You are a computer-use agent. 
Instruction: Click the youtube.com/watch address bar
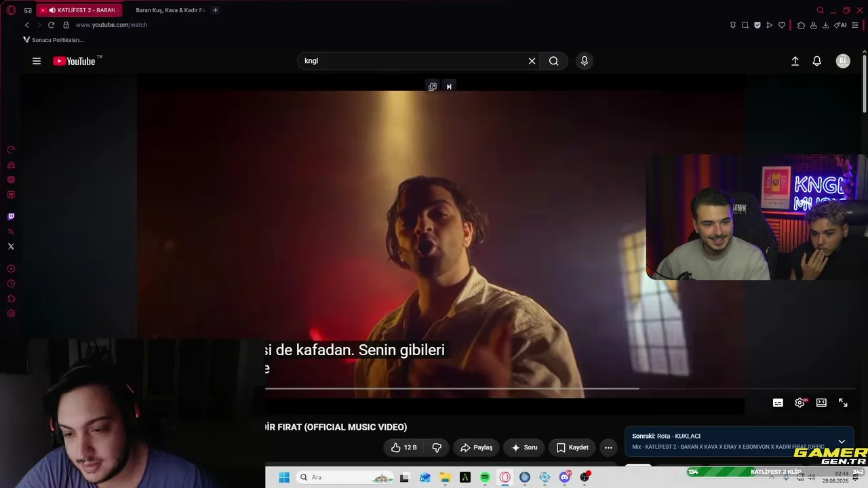[x=111, y=25]
